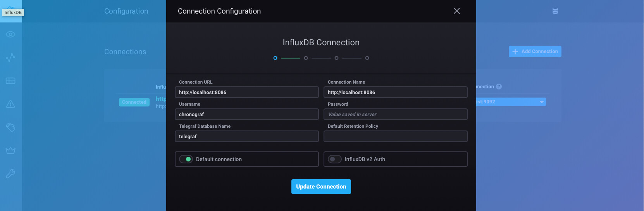The image size is (644, 211).
Task: Focus the Connection Name field
Action: coord(396,92)
